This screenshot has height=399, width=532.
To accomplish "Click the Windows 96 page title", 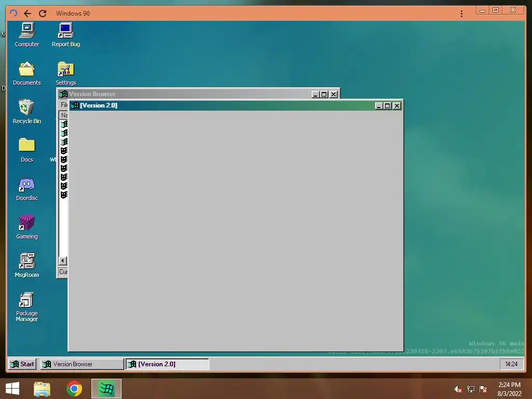I will tap(73, 13).
